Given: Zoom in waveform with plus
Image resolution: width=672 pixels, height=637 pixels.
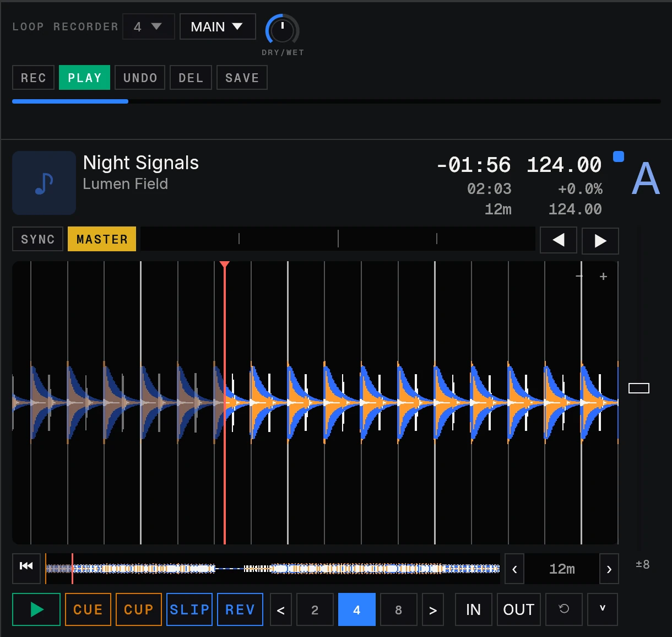Looking at the screenshot, I should (603, 276).
